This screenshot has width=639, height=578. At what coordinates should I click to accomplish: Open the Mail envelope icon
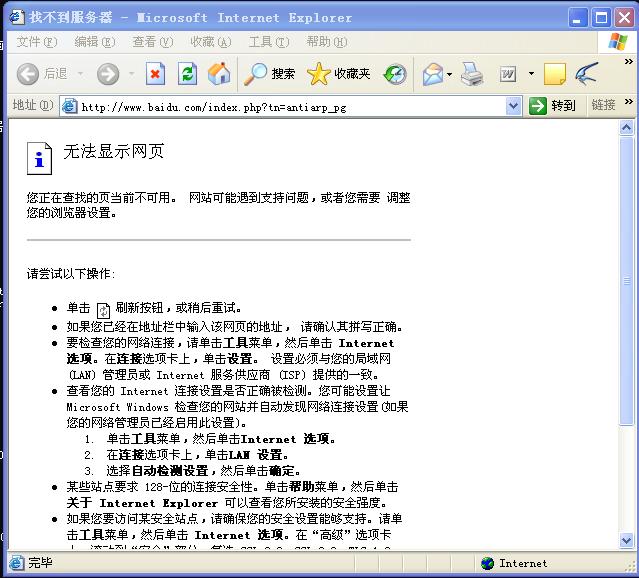pyautogui.click(x=433, y=74)
